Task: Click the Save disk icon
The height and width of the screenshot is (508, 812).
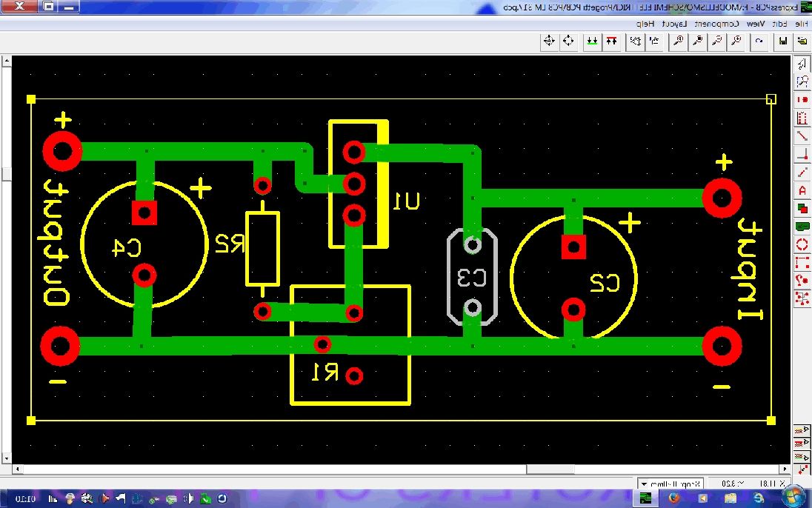Action: pyautogui.click(x=782, y=41)
